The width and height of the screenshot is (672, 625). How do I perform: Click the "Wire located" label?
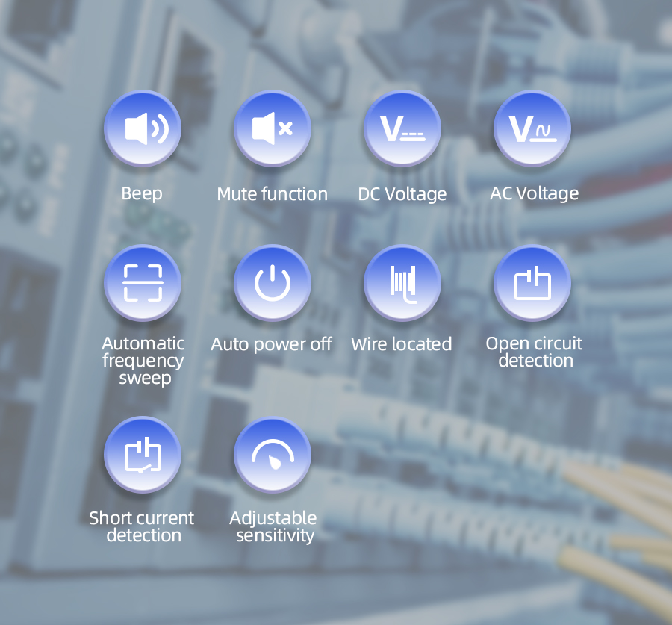(x=402, y=344)
